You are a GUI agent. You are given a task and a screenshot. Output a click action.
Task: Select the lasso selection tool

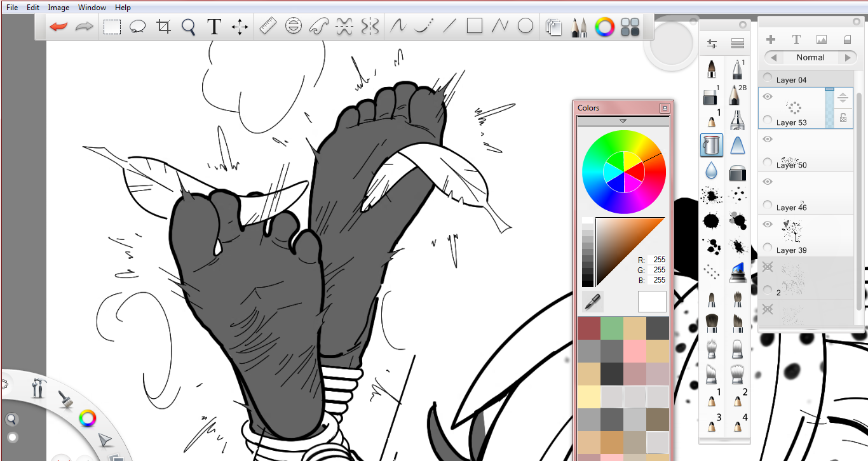click(x=138, y=27)
